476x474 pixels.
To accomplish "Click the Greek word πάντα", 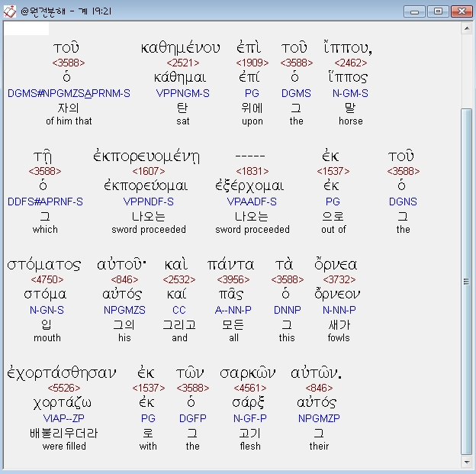I will [230, 265].
